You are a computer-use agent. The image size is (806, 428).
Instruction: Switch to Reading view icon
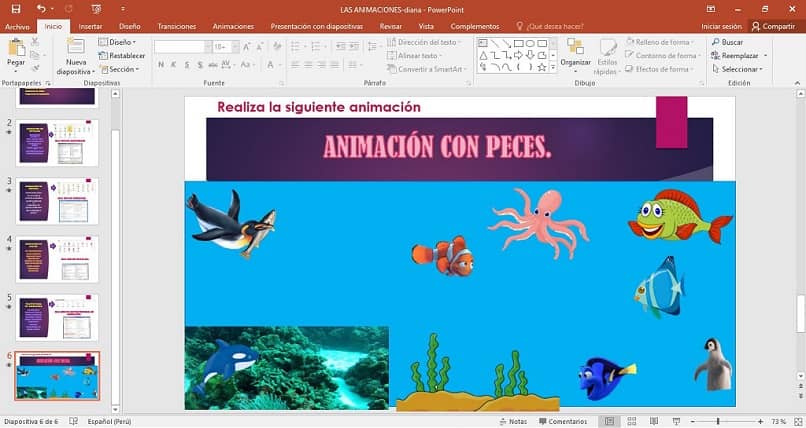654,421
